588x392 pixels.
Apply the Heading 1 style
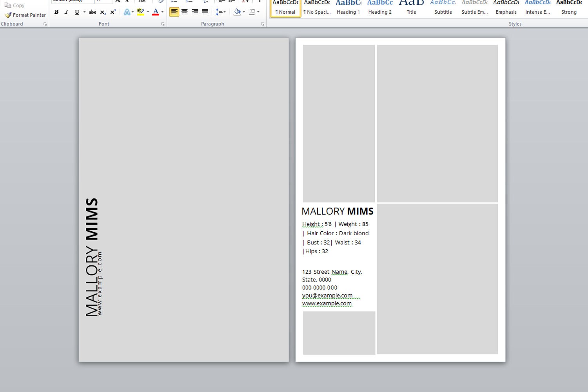click(348, 7)
